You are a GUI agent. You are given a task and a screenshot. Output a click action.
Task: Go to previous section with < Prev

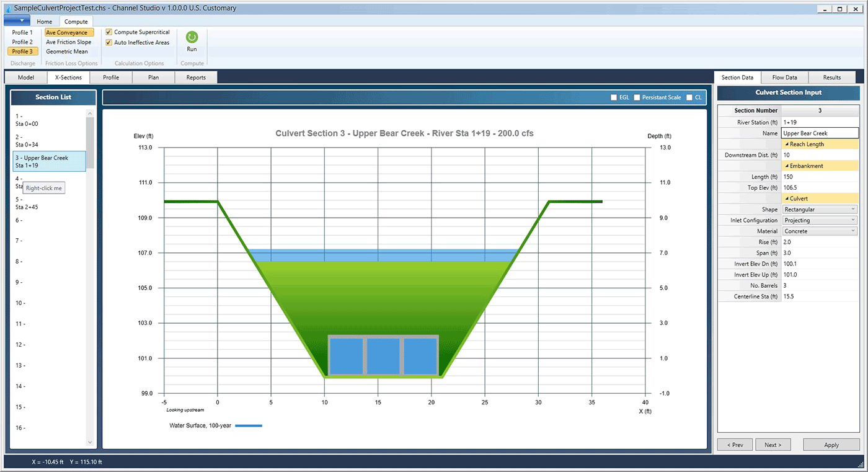pos(735,444)
